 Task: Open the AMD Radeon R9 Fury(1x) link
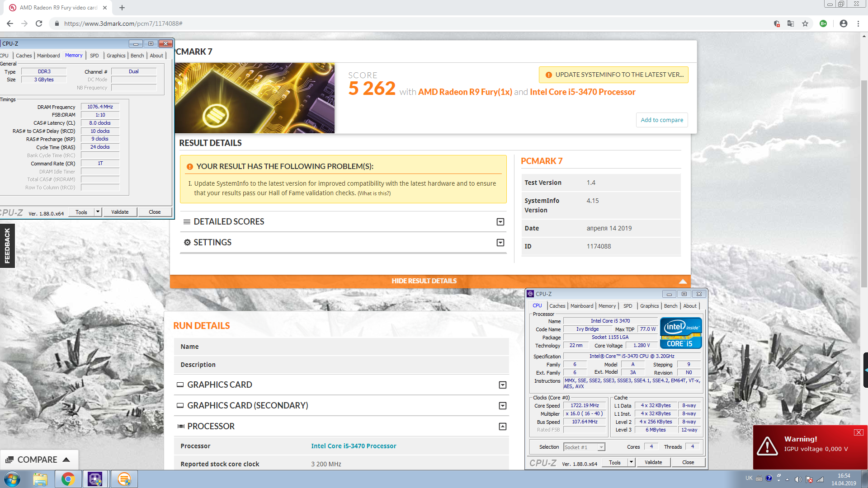click(465, 92)
